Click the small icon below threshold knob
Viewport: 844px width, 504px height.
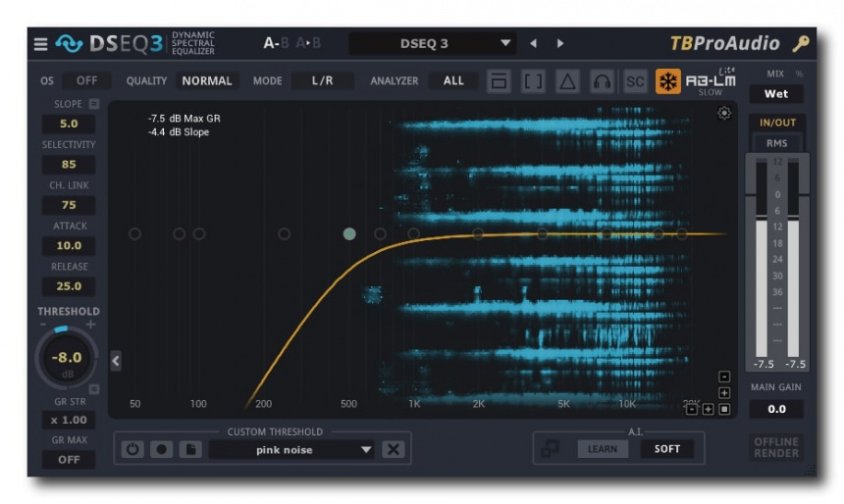pyautogui.click(x=94, y=389)
